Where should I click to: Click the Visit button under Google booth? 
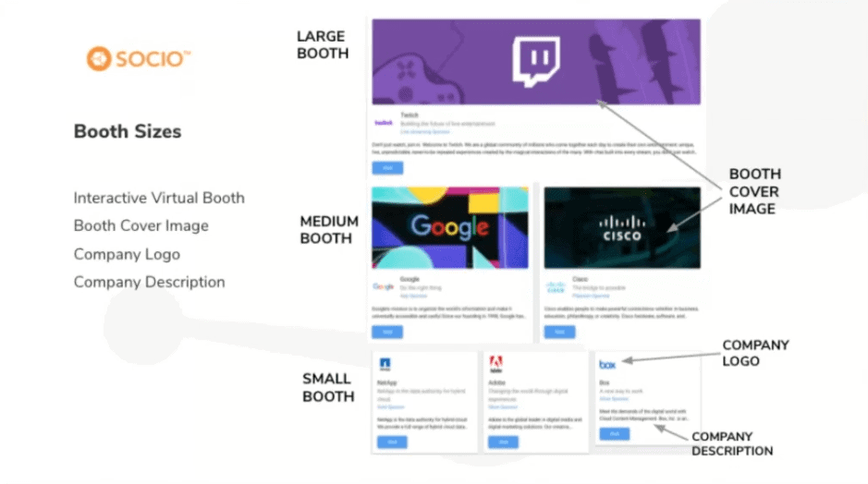pos(387,332)
